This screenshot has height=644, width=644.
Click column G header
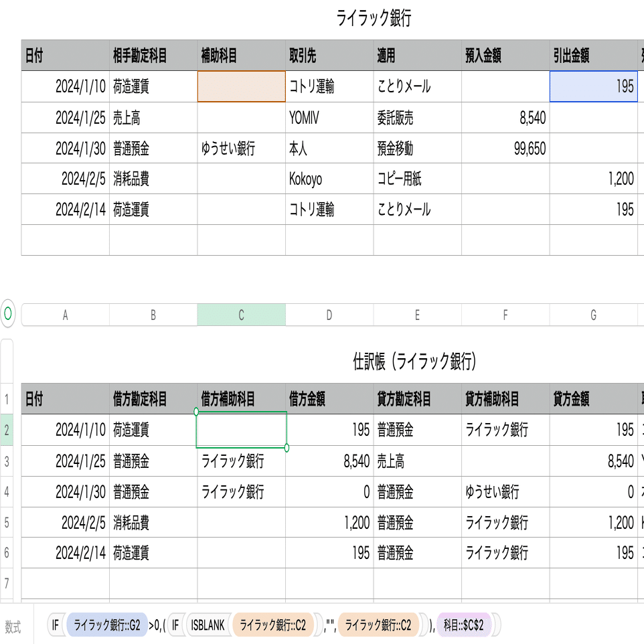[593, 315]
